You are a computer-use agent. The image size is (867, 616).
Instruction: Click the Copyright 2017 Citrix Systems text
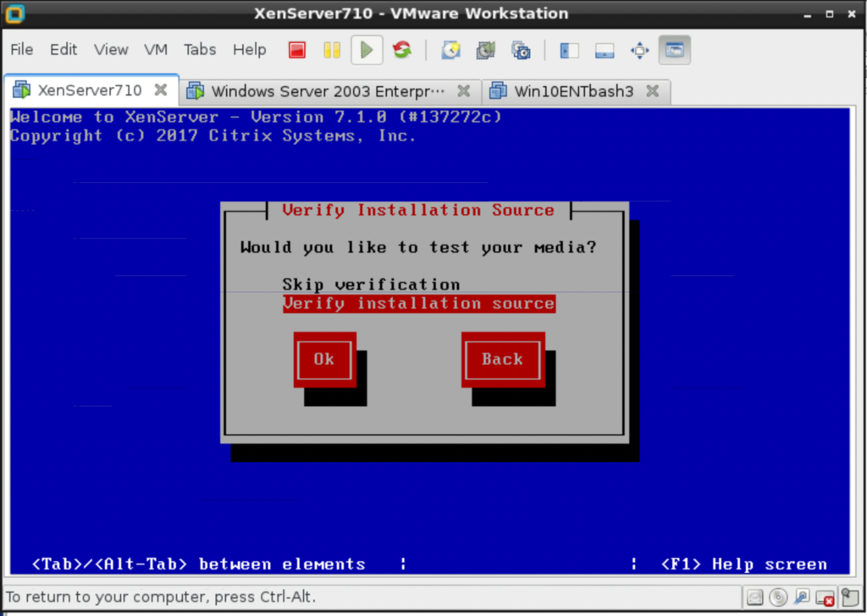213,136
